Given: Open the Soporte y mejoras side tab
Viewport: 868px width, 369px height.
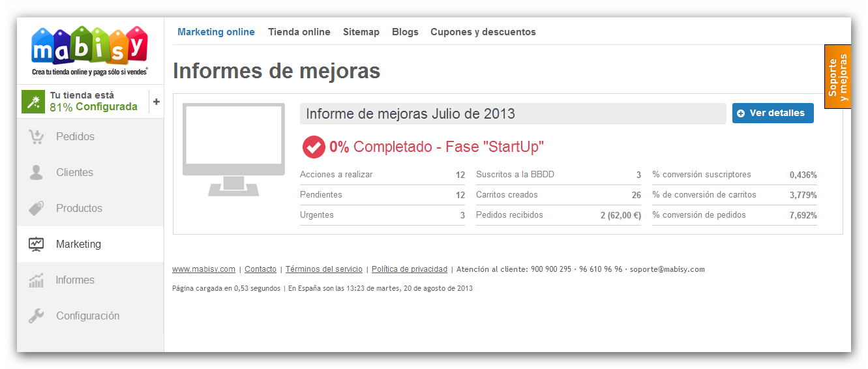Looking at the screenshot, I should [x=837, y=76].
